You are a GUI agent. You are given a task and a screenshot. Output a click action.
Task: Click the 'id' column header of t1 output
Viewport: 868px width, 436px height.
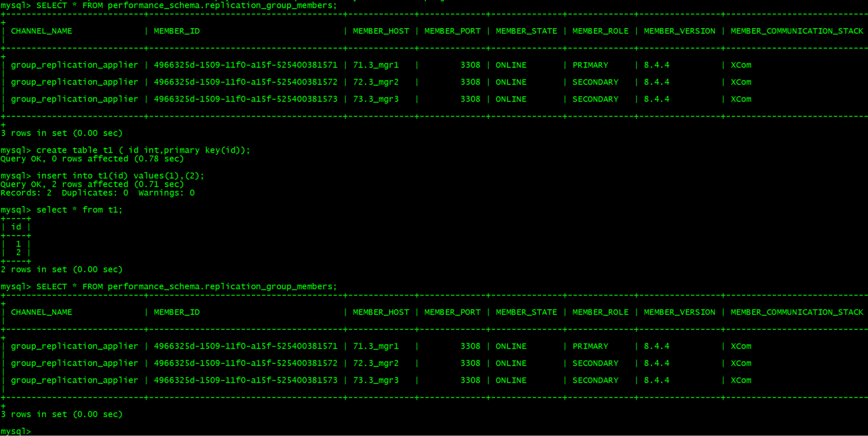point(16,227)
